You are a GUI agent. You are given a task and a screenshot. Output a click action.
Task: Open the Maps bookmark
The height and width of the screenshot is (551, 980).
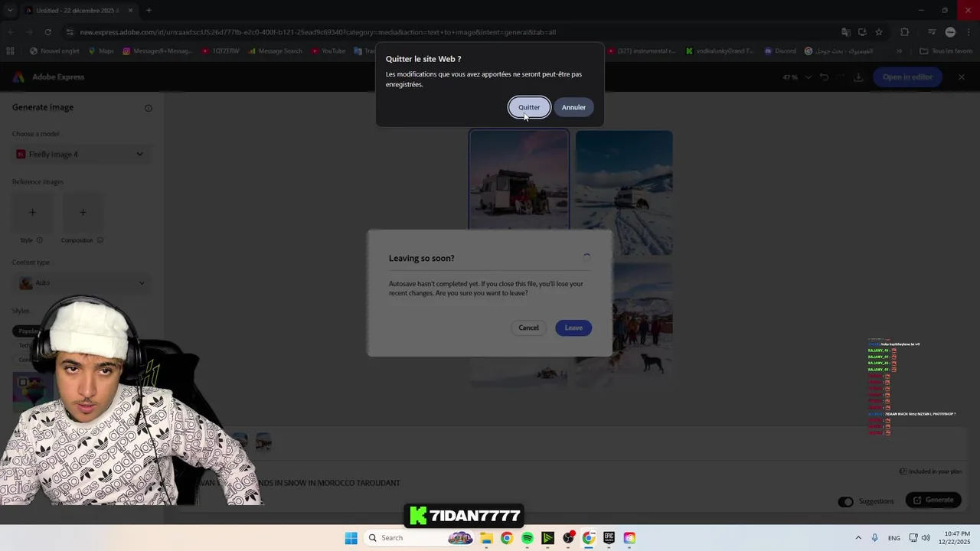point(101,51)
